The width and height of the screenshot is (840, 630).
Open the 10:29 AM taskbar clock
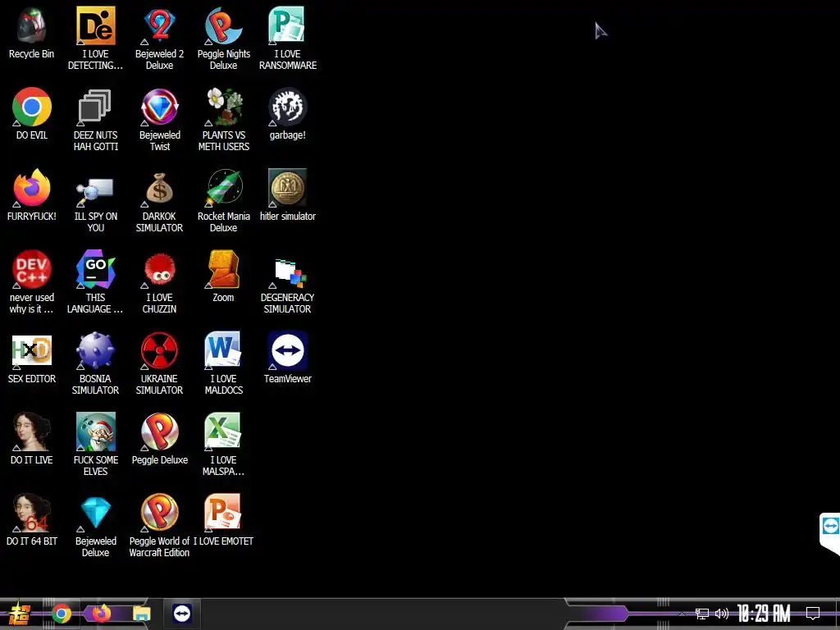coord(764,614)
